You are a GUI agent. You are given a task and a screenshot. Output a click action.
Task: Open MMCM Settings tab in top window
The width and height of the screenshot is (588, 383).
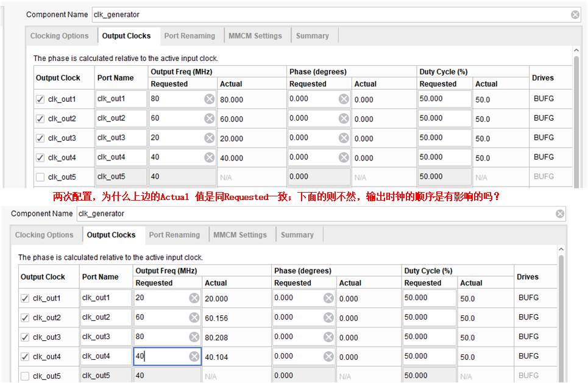pyautogui.click(x=255, y=36)
